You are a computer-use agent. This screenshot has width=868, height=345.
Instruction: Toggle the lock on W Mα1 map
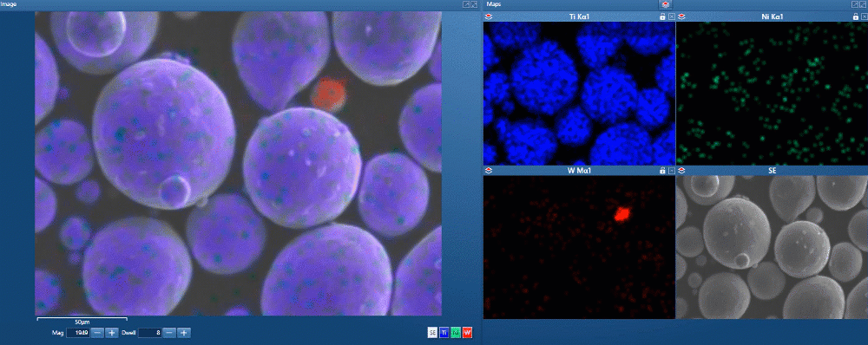662,171
